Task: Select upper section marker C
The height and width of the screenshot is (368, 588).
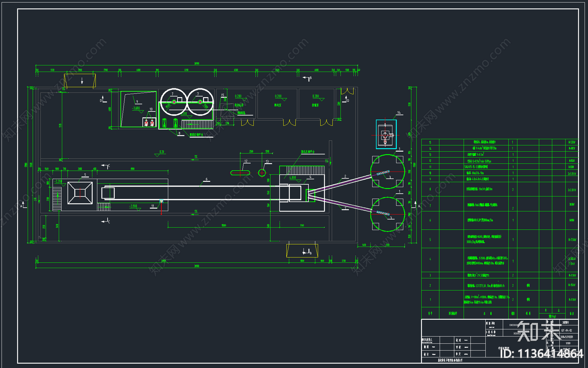Action: [106, 166]
